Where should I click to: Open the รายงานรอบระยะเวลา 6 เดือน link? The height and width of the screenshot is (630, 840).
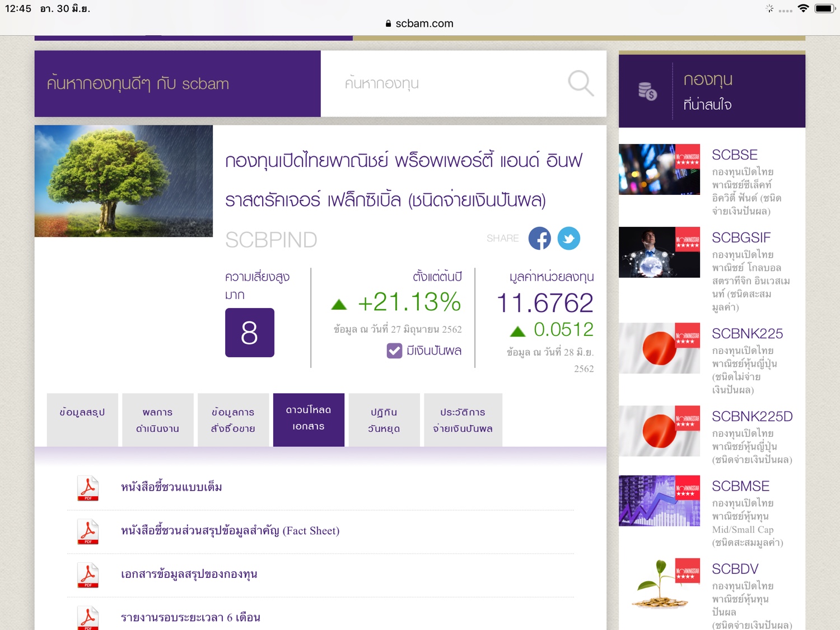190,618
